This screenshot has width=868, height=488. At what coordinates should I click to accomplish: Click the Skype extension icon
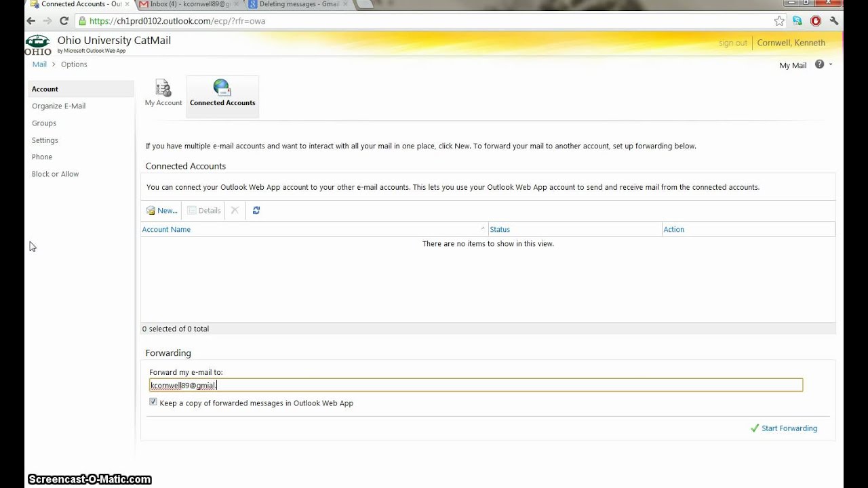[x=797, y=21]
